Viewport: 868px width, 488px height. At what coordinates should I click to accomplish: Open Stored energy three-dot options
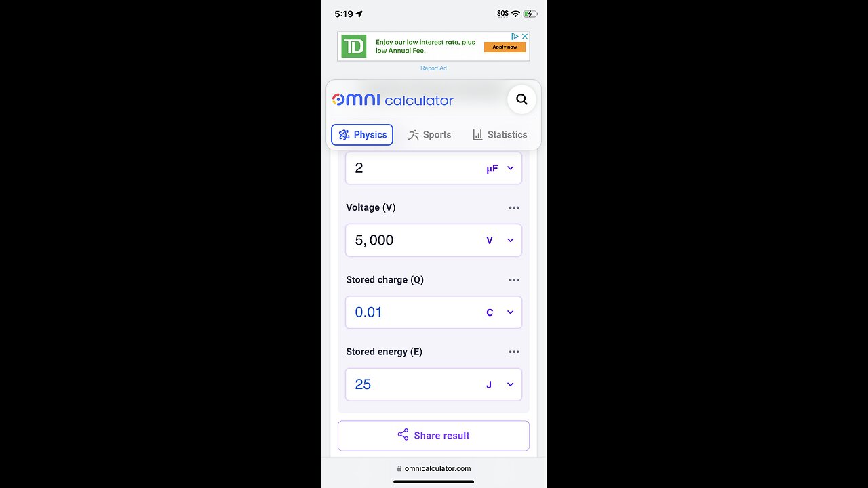(x=514, y=352)
